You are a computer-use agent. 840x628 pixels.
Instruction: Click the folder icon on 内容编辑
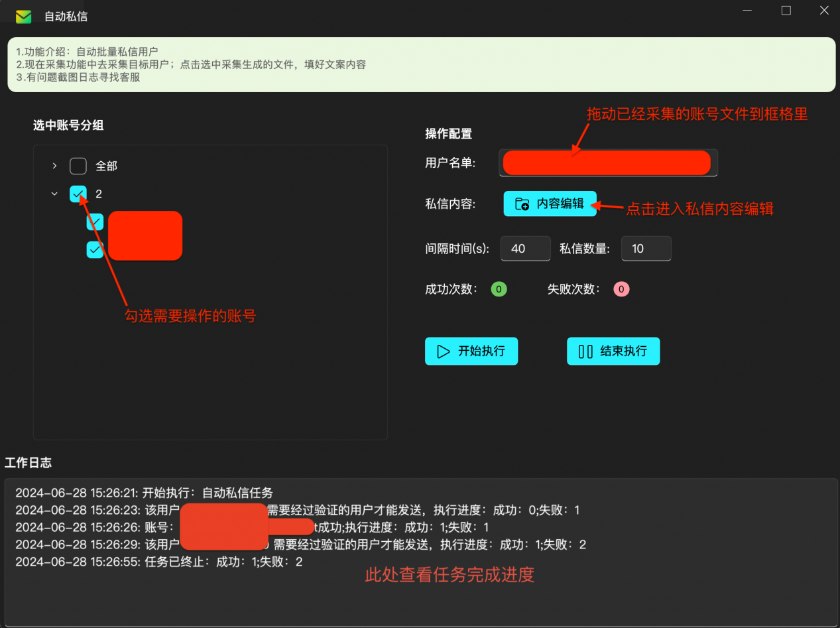[522, 204]
